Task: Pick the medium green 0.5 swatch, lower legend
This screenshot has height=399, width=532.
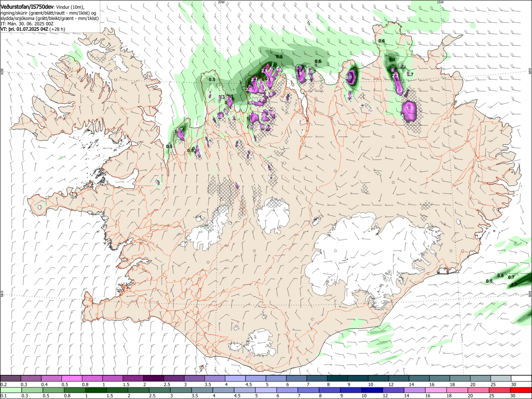Action: (53, 390)
